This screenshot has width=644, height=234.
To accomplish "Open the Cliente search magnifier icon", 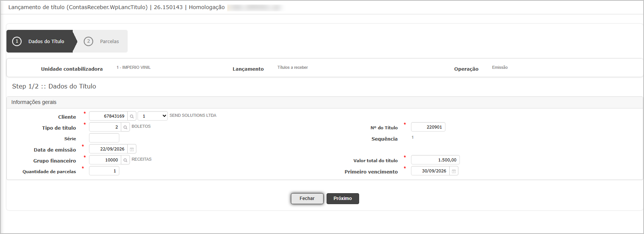I will (x=132, y=116).
